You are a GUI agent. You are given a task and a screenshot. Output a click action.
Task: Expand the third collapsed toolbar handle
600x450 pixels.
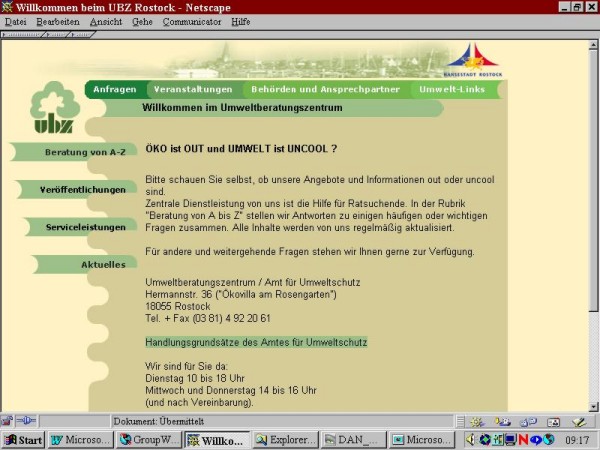pos(81,35)
